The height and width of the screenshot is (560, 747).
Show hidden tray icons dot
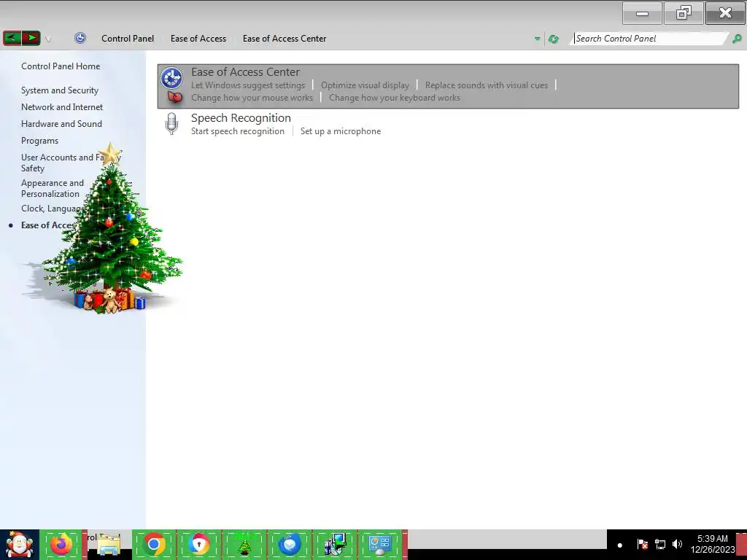(620, 545)
